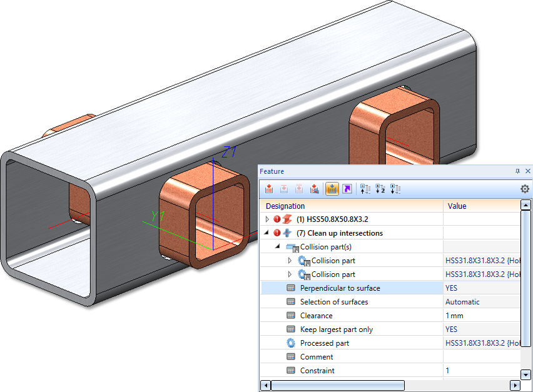Click the second greyed-out recalculate icon
Image resolution: width=533 pixels, height=392 pixels.
pyautogui.click(x=284, y=189)
